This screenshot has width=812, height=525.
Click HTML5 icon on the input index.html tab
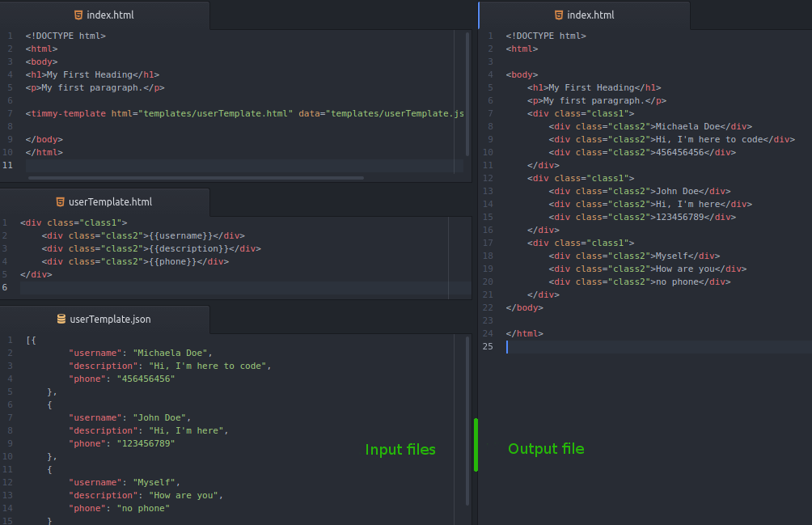point(78,15)
